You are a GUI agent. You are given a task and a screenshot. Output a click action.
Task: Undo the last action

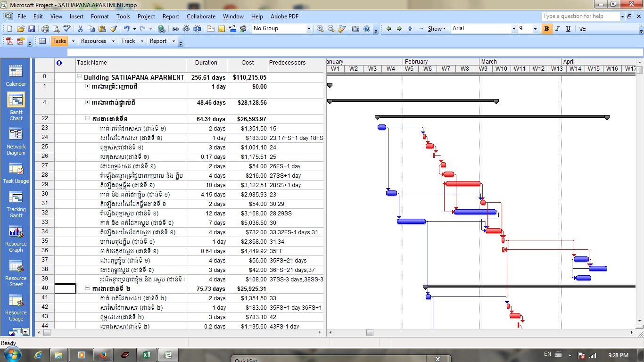[x=126, y=29]
